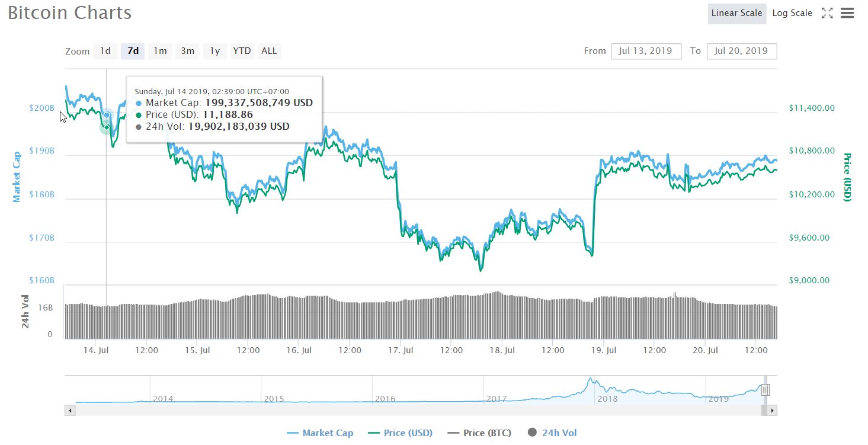Click the Bitcoin Charts heading
The image size is (868, 445).
70,12
